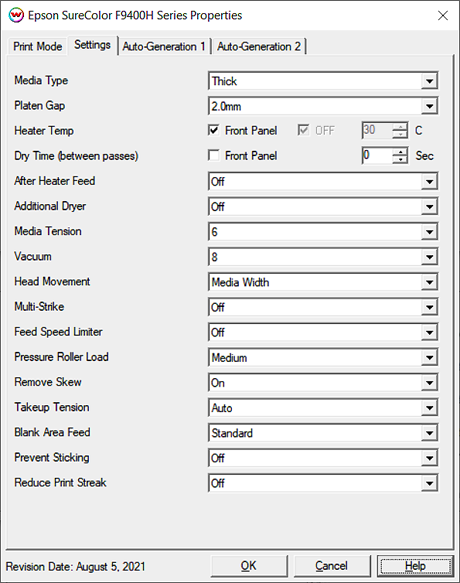Toggle the heater OFF checkbox

pyautogui.click(x=303, y=130)
